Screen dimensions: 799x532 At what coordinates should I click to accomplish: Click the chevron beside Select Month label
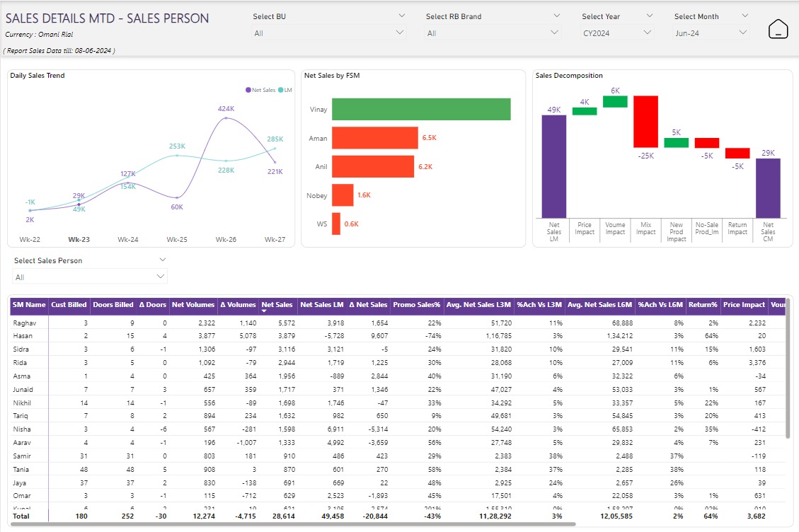pos(745,16)
